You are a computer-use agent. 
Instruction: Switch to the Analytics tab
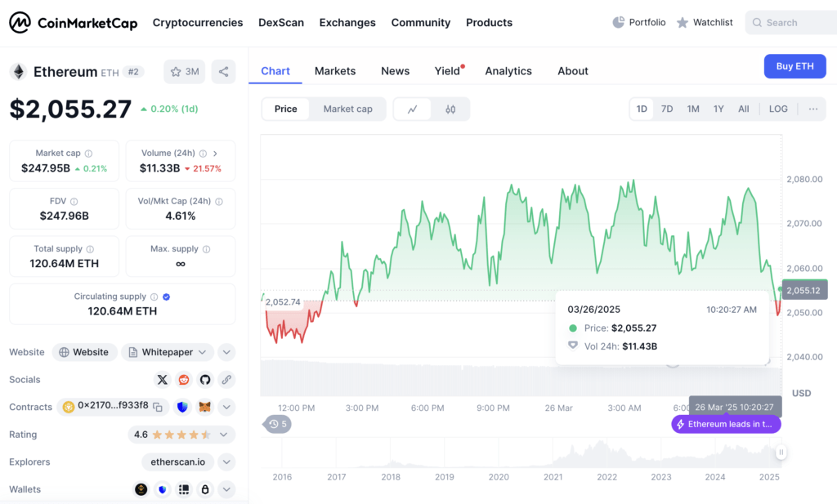(508, 71)
